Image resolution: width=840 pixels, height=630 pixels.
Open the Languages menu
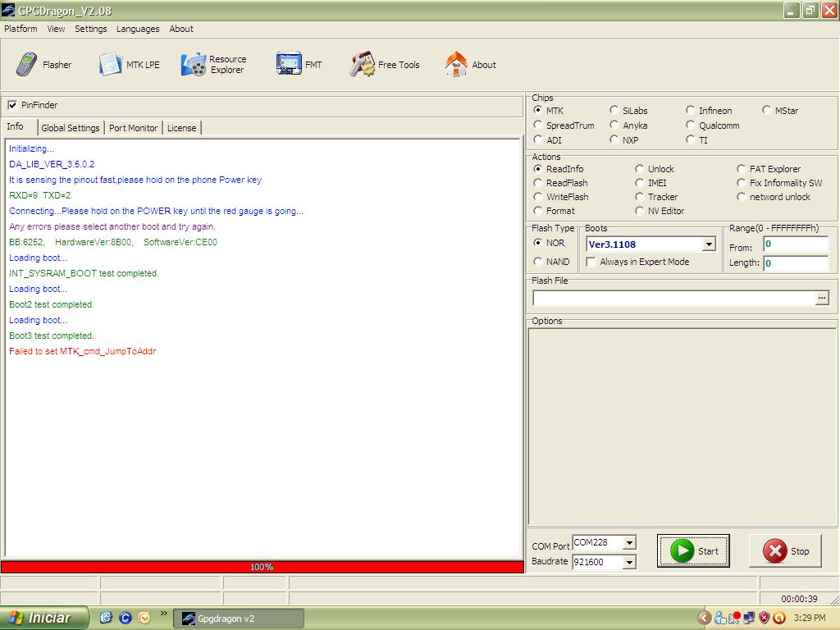[x=138, y=29]
